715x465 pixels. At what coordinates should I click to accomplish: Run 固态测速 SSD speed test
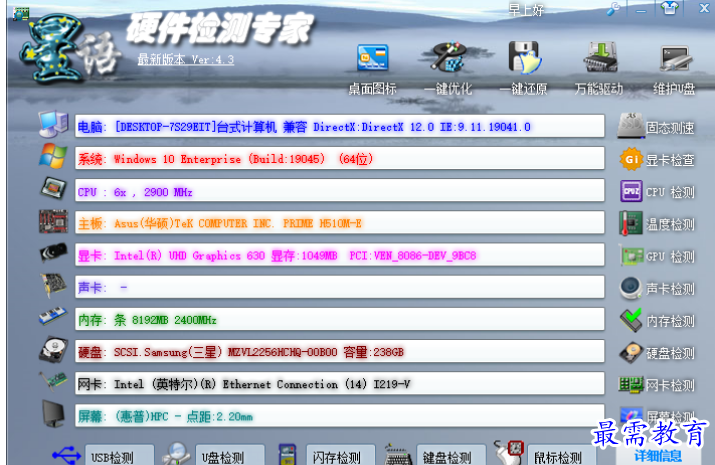point(670,128)
